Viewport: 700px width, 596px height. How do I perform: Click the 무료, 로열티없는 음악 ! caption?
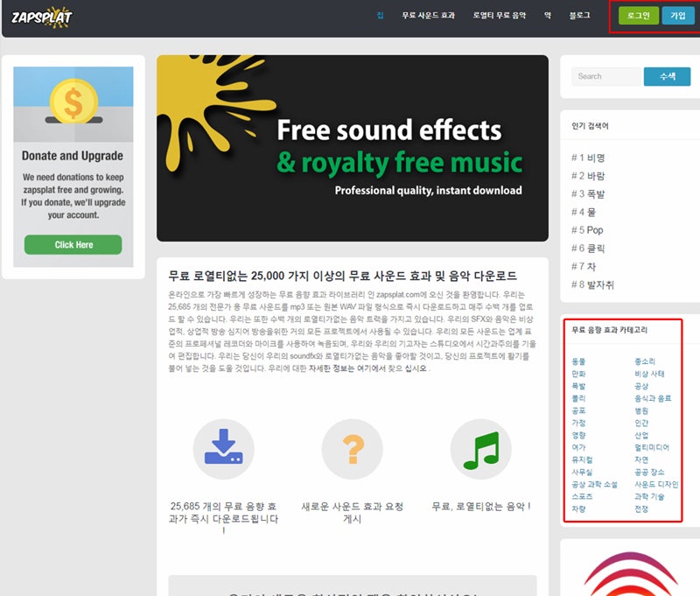click(480, 506)
